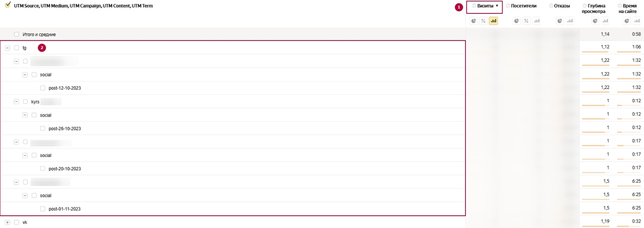This screenshot has height=228, width=644.
Task: Sort by the Отказы column header
Action: pos(562,6)
